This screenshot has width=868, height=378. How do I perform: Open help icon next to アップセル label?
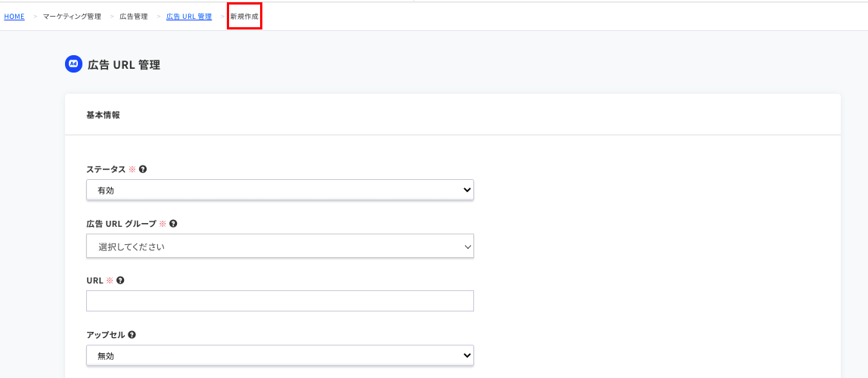132,335
